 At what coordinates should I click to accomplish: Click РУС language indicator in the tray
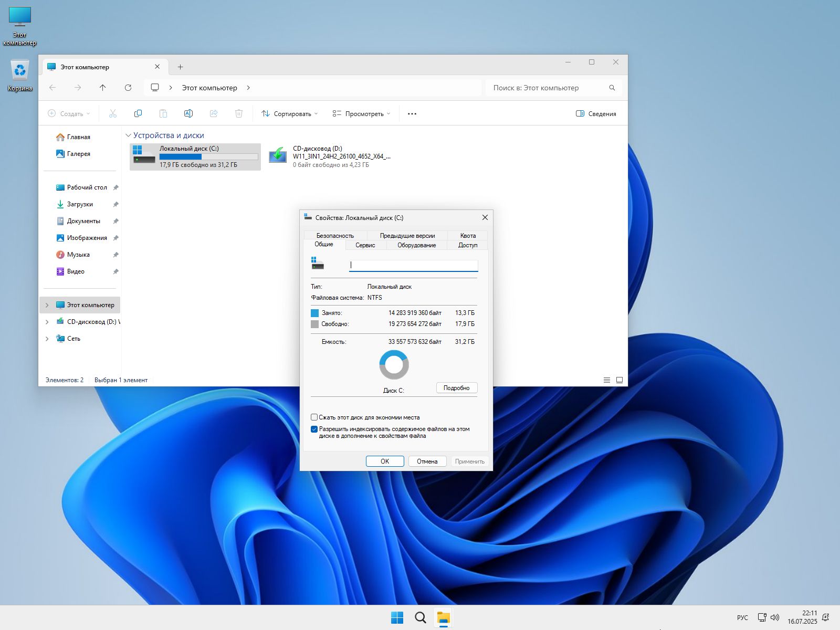[742, 617]
